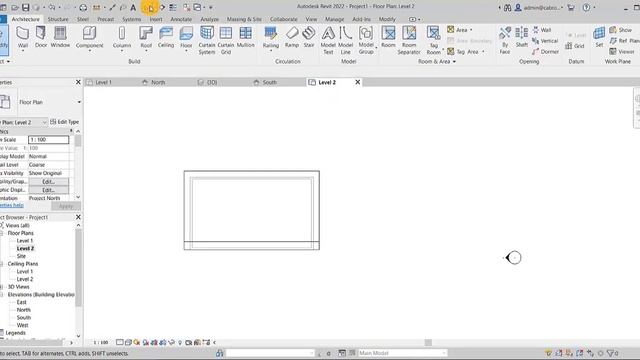The image size is (640, 360).
Task: Select the Ceiling tool
Action: [x=166, y=37]
